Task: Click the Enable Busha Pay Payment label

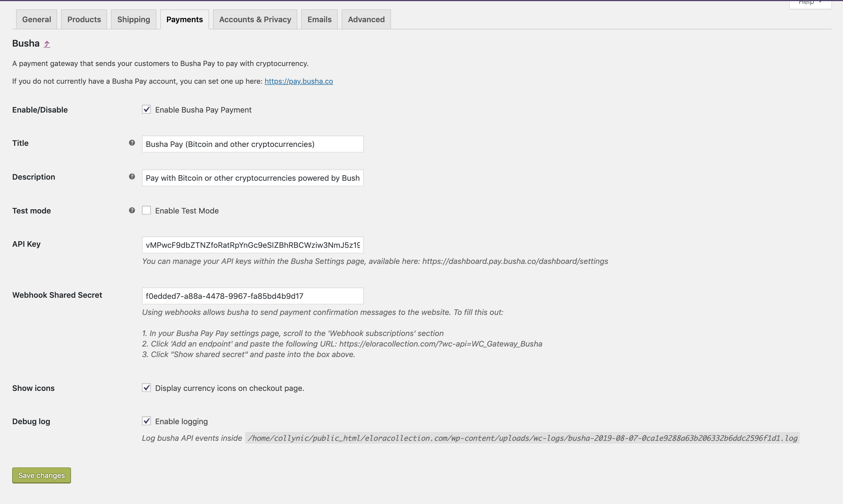Action: click(203, 110)
